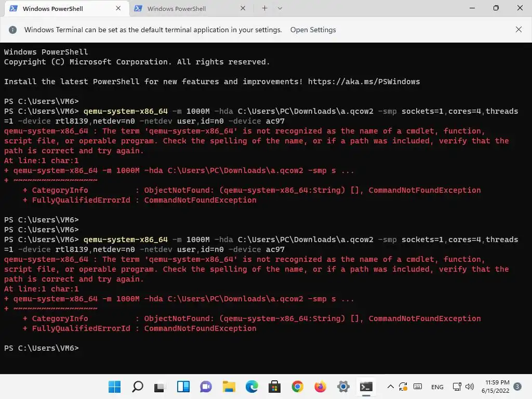Screen dimensions: 532x399
Task: Close the first PowerShell tab
Action: (118, 8)
